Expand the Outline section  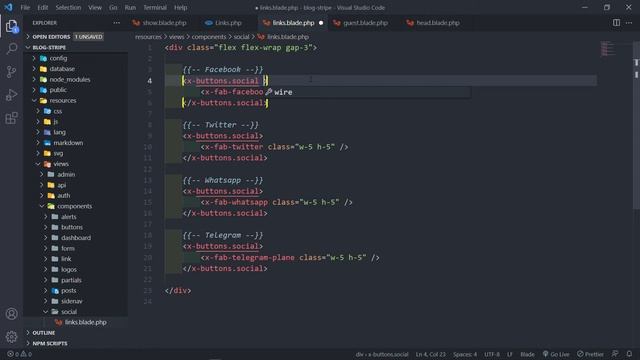click(x=75, y=333)
